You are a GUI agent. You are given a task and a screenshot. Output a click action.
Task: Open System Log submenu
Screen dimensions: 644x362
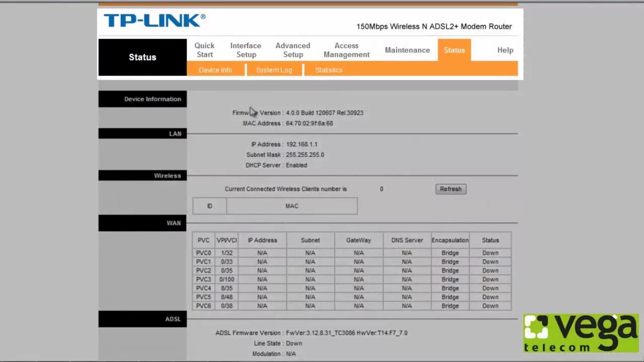coord(274,70)
